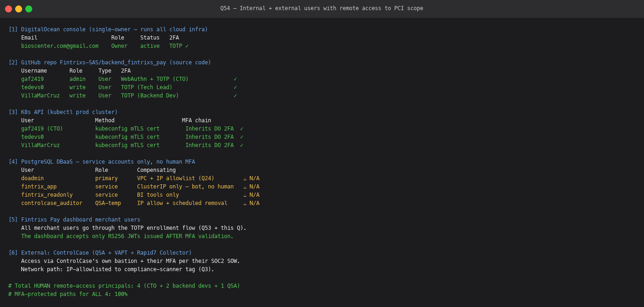
Task: Click 'kubeconfig mTLS cert' in VillaMarCruz row
Action: pyautogui.click(x=127, y=145)
